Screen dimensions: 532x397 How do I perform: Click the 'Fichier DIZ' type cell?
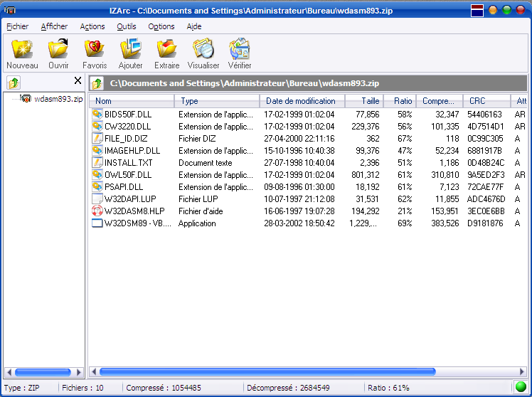coord(197,139)
